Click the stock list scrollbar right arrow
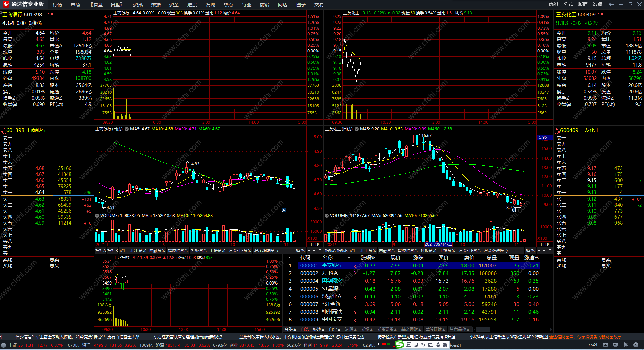 (x=551, y=330)
